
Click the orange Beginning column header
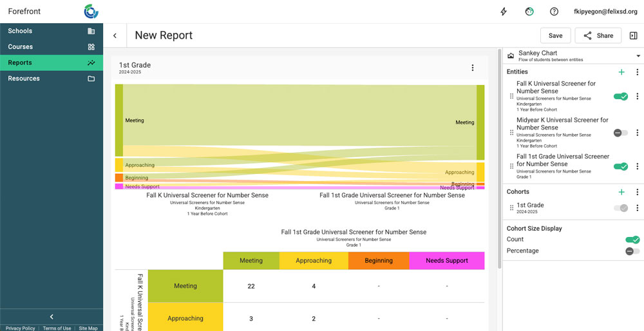[x=379, y=261]
